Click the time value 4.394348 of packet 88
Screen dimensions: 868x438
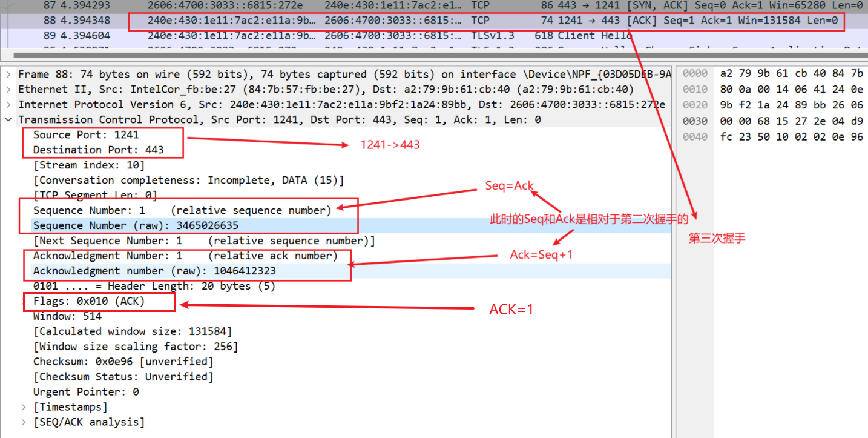click(x=85, y=21)
